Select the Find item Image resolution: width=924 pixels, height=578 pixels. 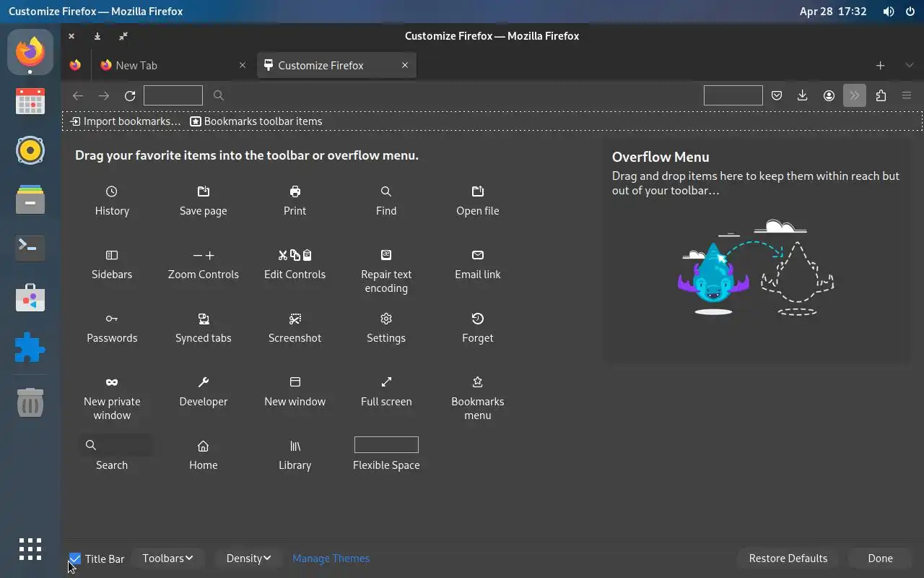pyautogui.click(x=386, y=201)
